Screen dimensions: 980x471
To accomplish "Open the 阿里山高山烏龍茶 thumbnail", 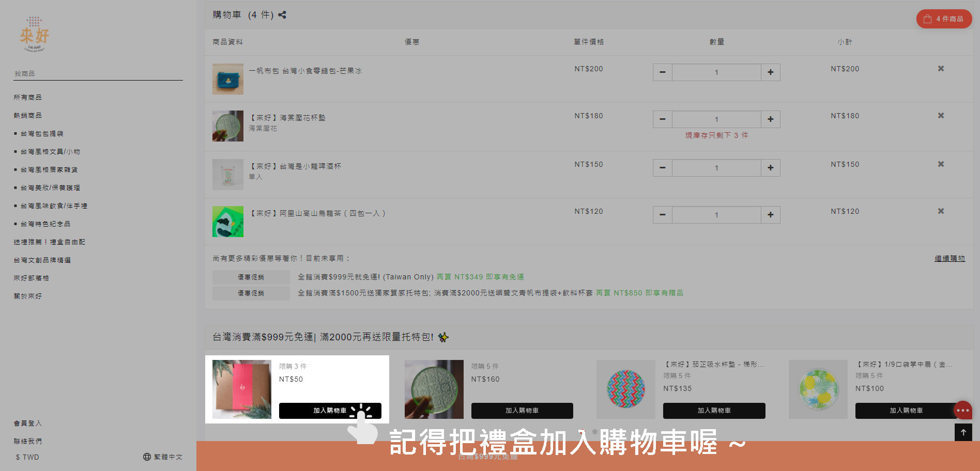I will [228, 222].
